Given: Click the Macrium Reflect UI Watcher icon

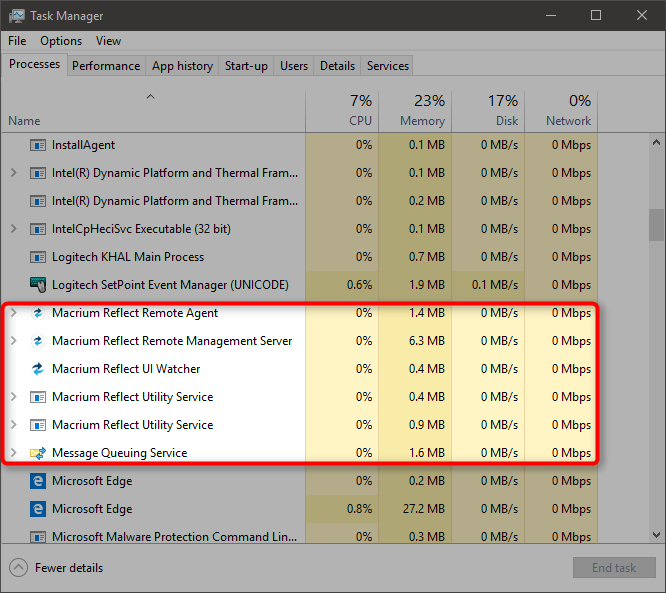Looking at the screenshot, I should (38, 369).
